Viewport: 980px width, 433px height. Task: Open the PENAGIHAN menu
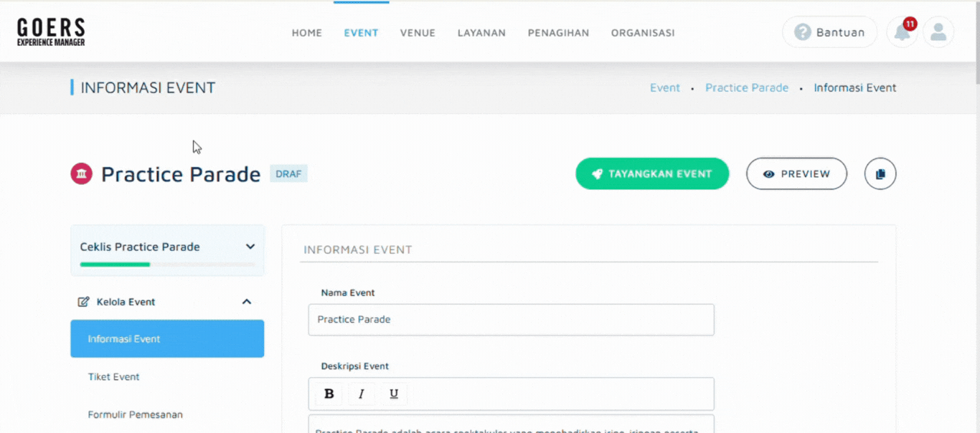[558, 33]
